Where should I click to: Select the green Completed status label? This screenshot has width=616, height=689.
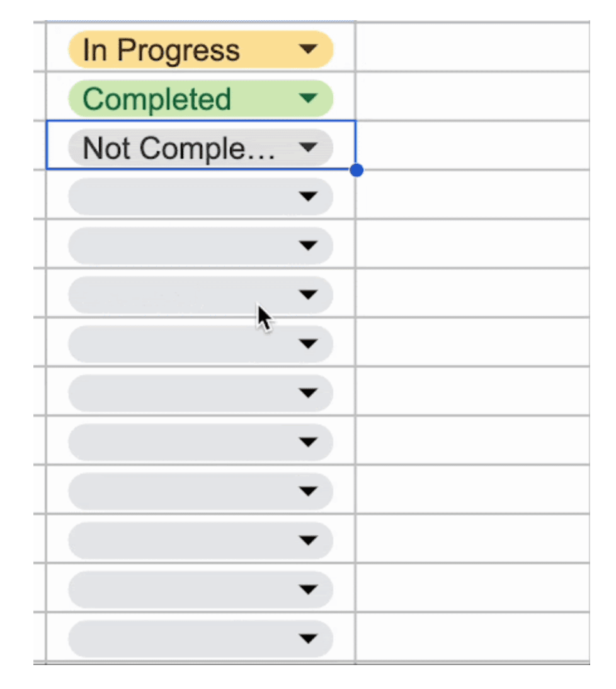pyautogui.click(x=157, y=99)
